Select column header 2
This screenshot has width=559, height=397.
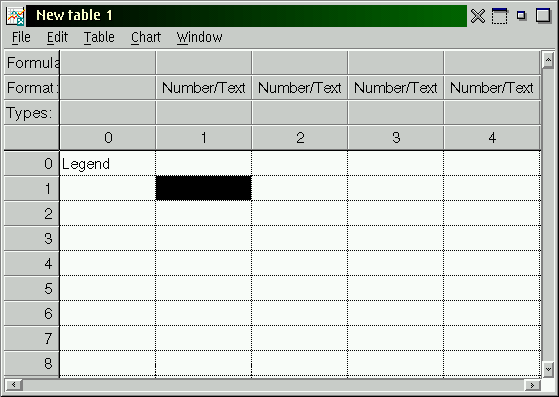click(x=300, y=138)
